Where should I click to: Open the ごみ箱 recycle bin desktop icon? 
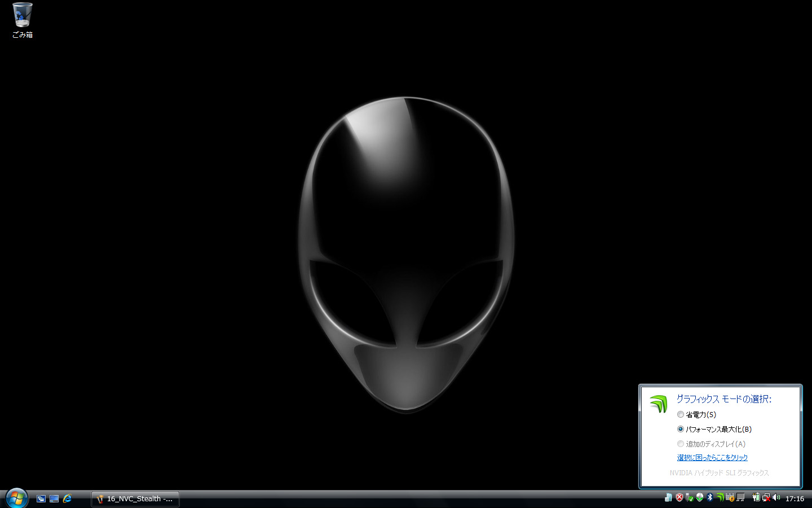click(23, 20)
